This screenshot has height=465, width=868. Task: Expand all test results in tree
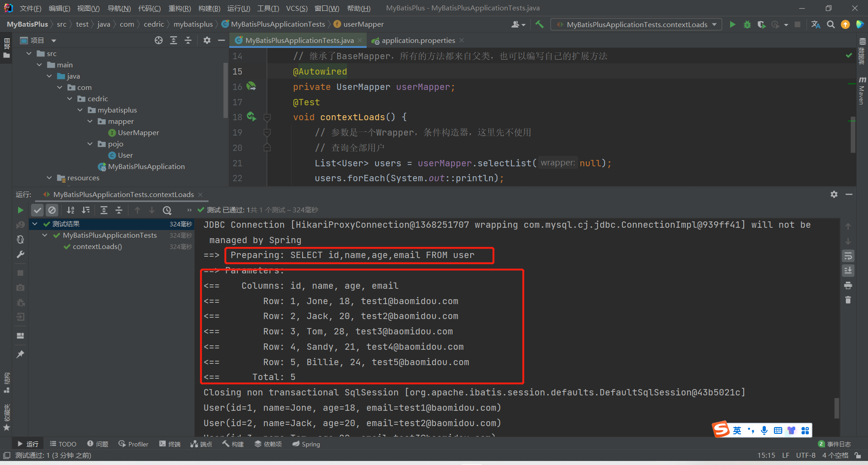104,210
